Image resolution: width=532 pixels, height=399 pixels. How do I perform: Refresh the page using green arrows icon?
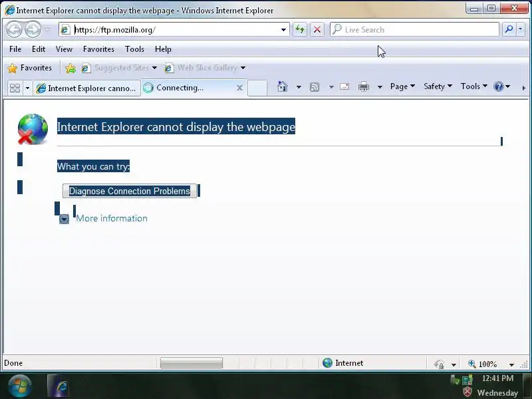(x=300, y=29)
